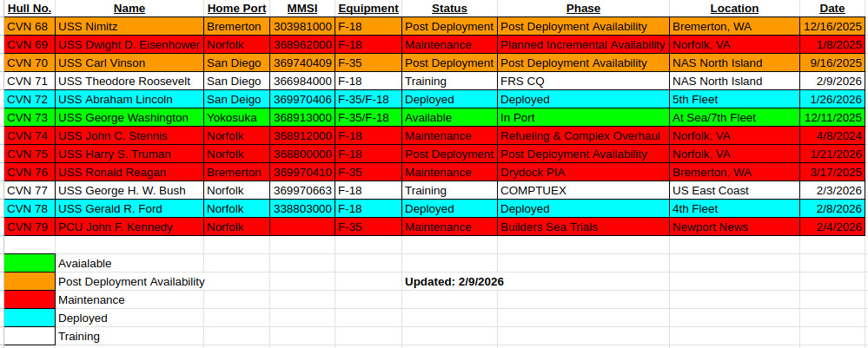868x348 pixels.
Task: Click the Status column header
Action: [x=449, y=9]
